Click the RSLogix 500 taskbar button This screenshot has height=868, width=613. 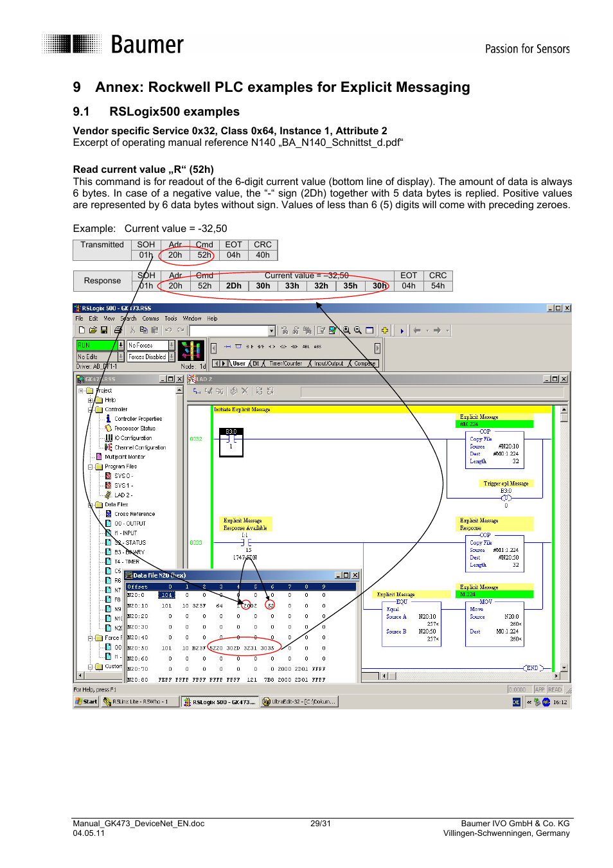point(220,702)
